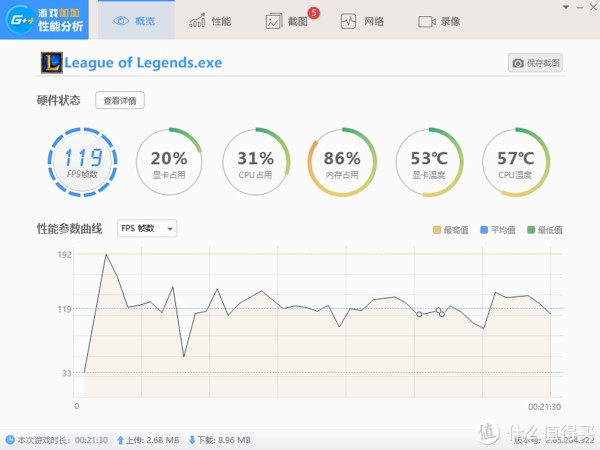Click the yellow 最高值 legend swatch
The height and width of the screenshot is (450, 600).
437,230
